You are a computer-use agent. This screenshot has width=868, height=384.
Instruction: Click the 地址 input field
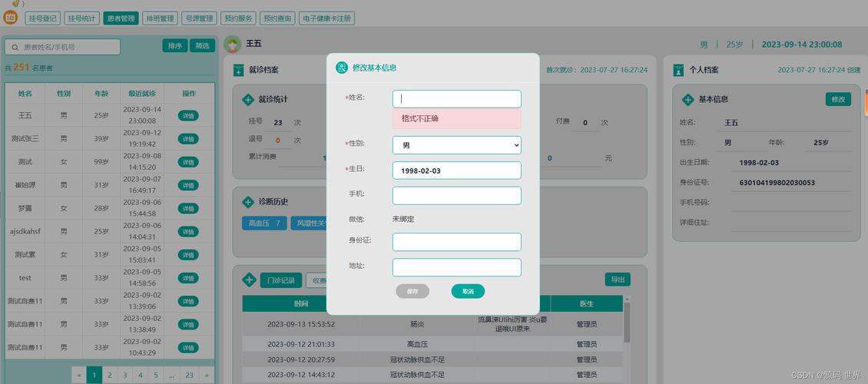(457, 267)
